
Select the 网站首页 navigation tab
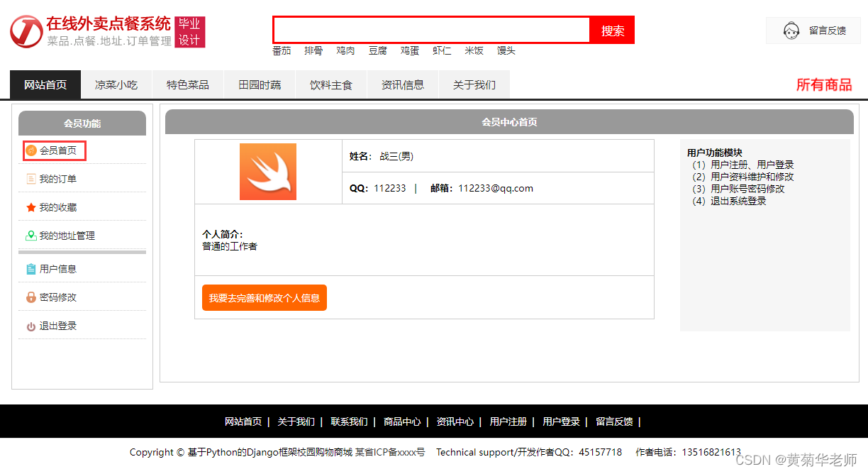coord(45,84)
